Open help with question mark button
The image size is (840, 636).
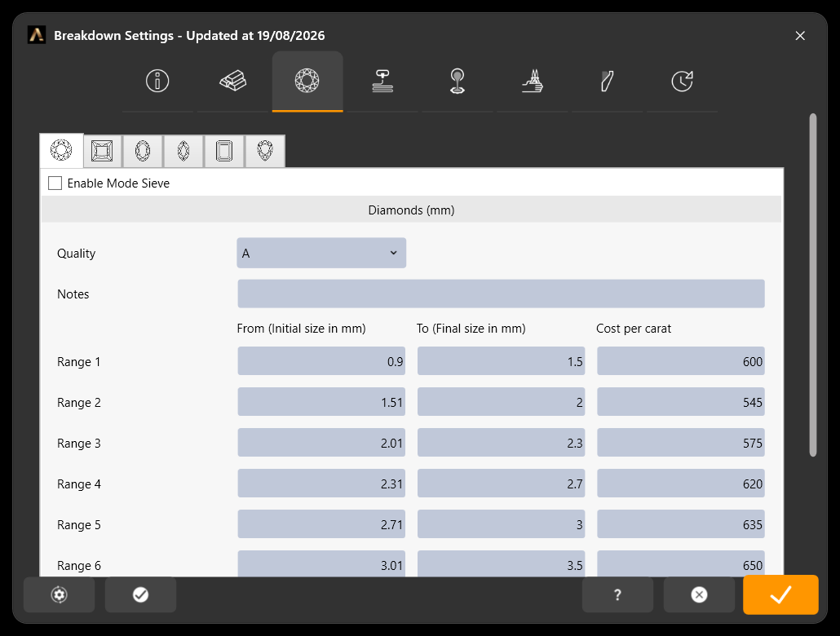(617, 594)
